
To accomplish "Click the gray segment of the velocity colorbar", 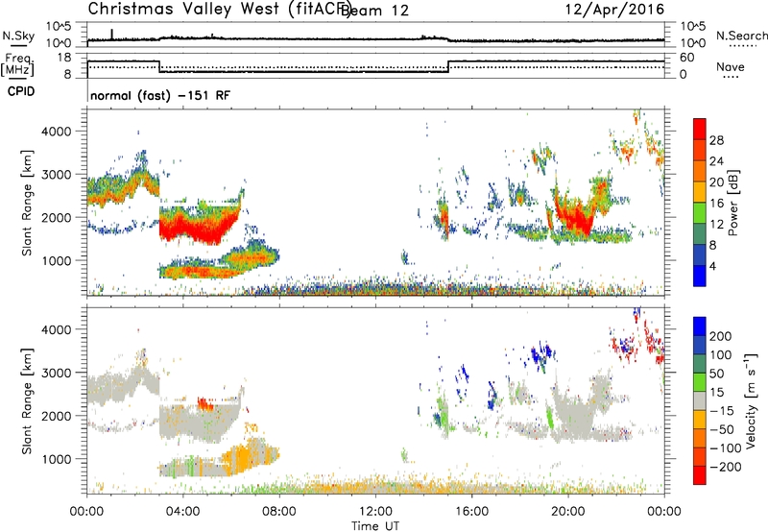I will click(700, 400).
